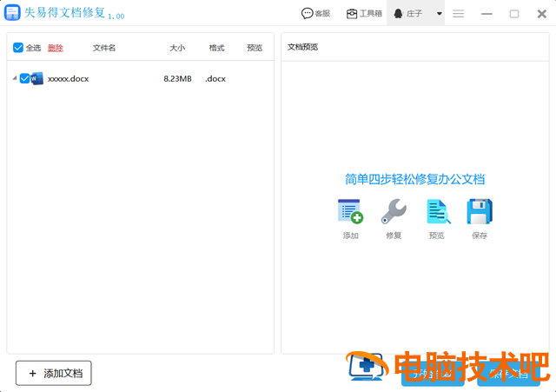Click the 修复 (Repair) wrench icon
556x392 pixels.
point(394,211)
